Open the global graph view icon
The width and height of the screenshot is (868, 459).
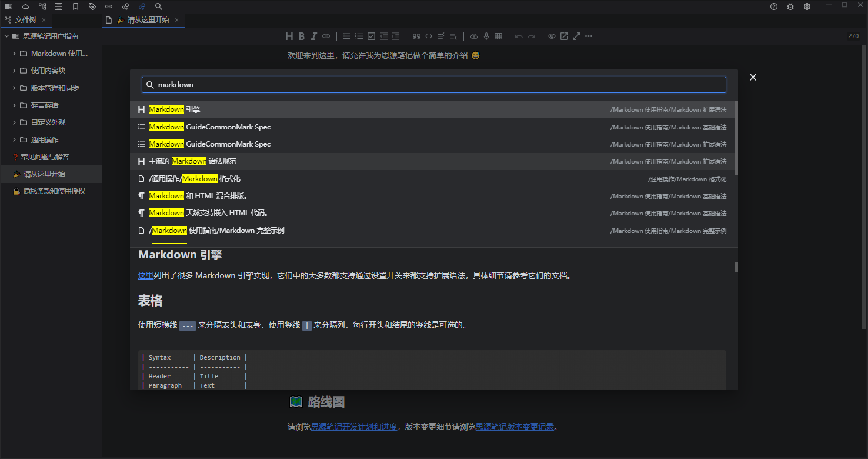(x=142, y=6)
